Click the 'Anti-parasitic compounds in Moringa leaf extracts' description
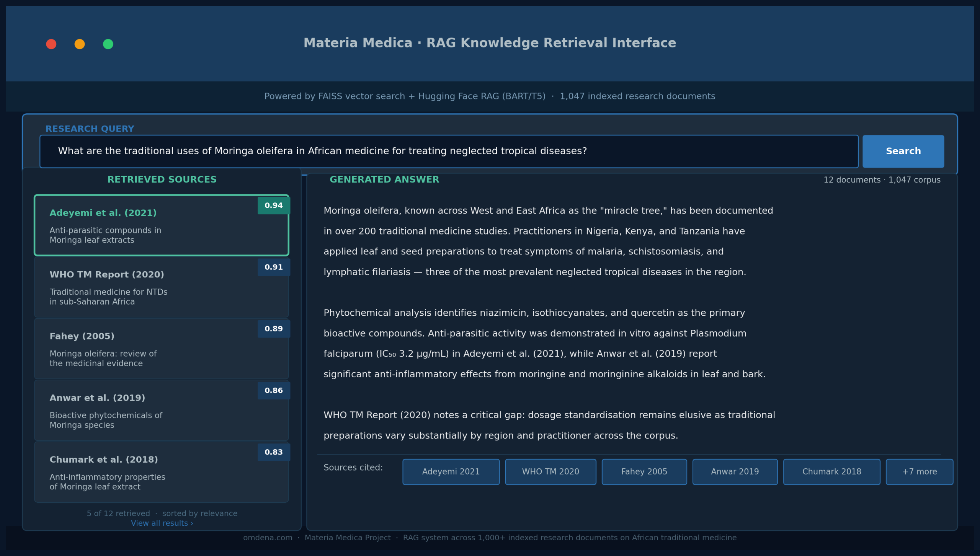Screen dimensions: 980x556 tap(105, 235)
